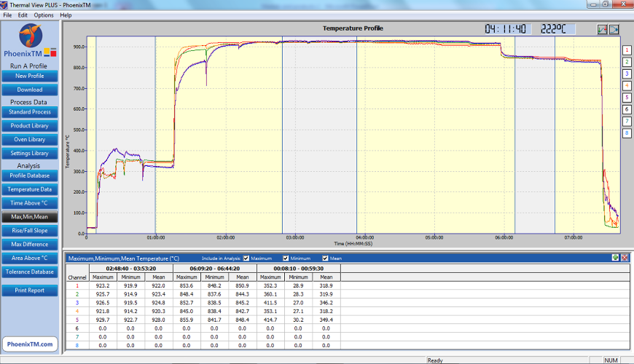Uncheck the Mean analysis checkbox
The image size is (634, 364).
click(325, 258)
